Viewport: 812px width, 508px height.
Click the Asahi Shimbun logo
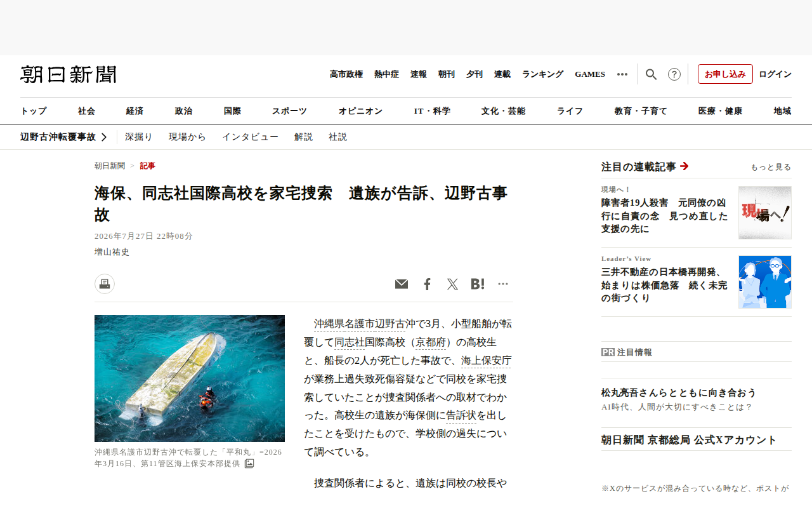tap(69, 74)
